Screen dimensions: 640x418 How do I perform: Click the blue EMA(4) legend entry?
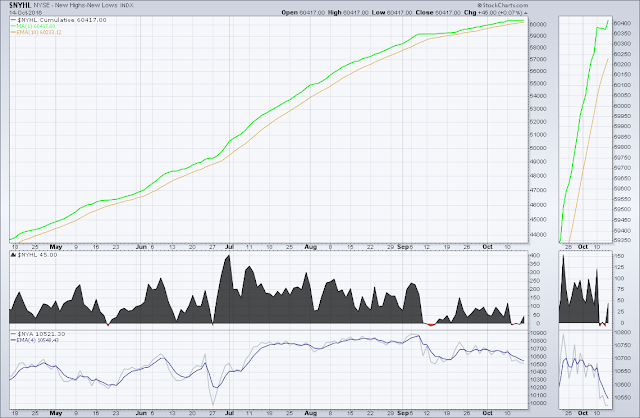pos(35,340)
